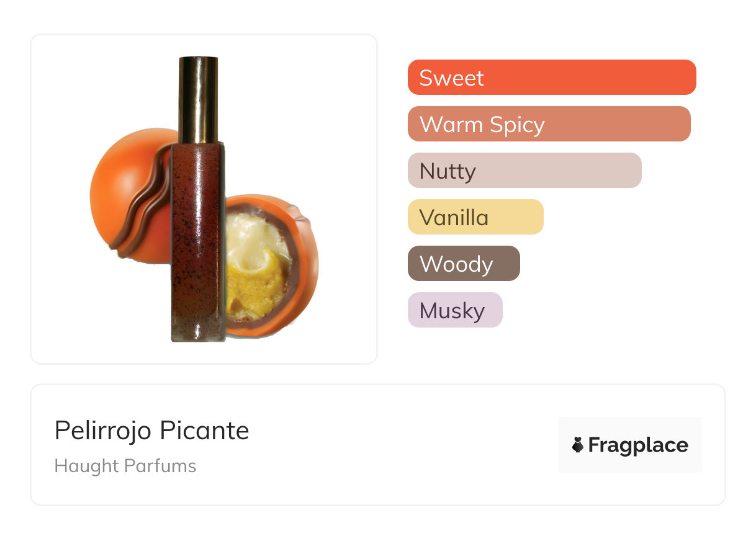The image size is (756, 536).
Task: Click the empty space between title and Fragplace logo
Action: (403, 445)
